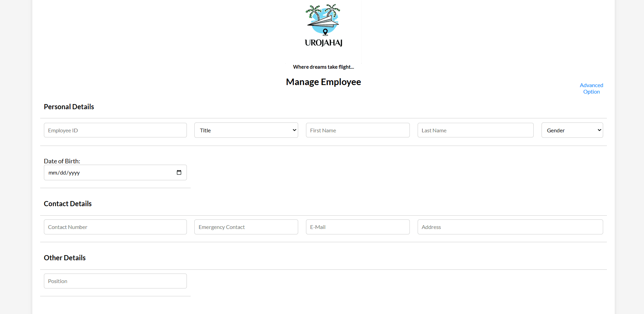Open the Date of Birth calendar picker
The height and width of the screenshot is (314, 644).
179,172
